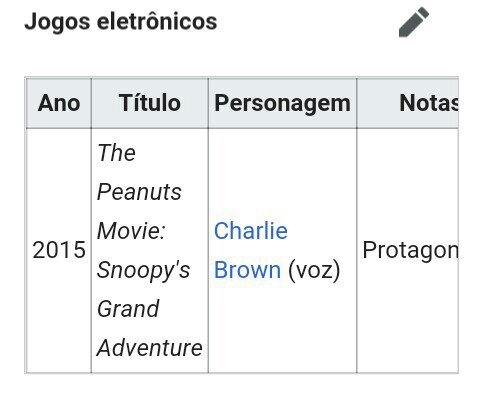Edit the Jogos eletrônicos section via pencil icon
This screenshot has width=480, height=396.
(414, 22)
